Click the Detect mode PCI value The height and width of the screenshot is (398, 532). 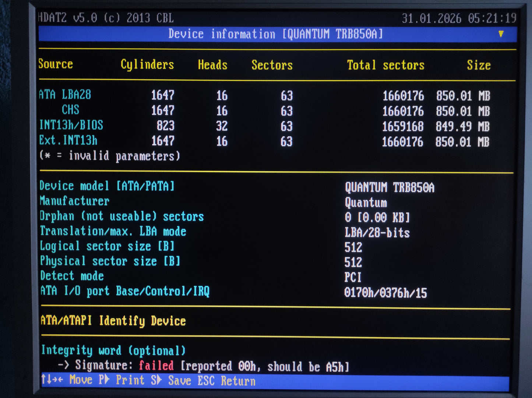352,276
